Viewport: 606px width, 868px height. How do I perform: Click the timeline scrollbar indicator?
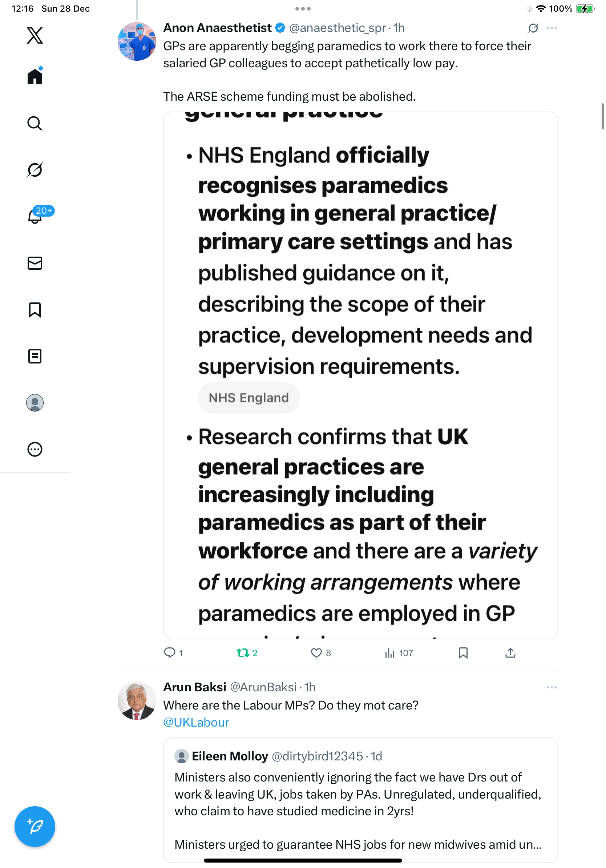click(603, 116)
